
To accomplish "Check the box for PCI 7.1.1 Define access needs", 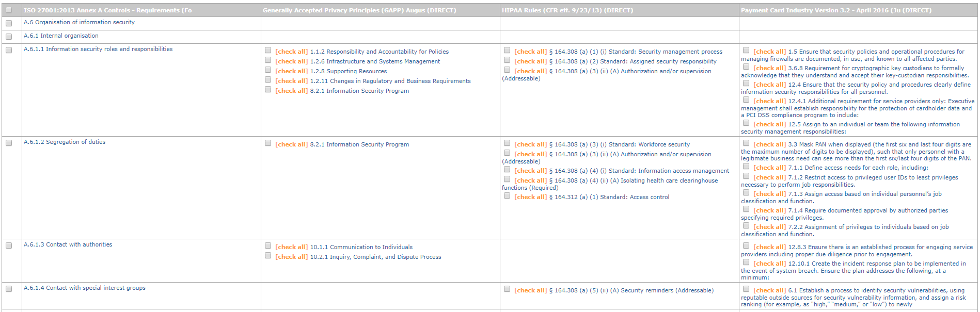I will click(x=746, y=167).
